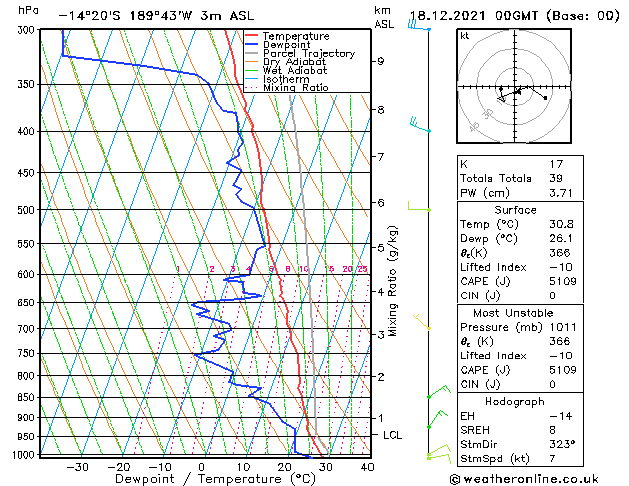The height and width of the screenshot is (486, 629).
Task: Click the km ASL altitude header
Action: pyautogui.click(x=384, y=17)
